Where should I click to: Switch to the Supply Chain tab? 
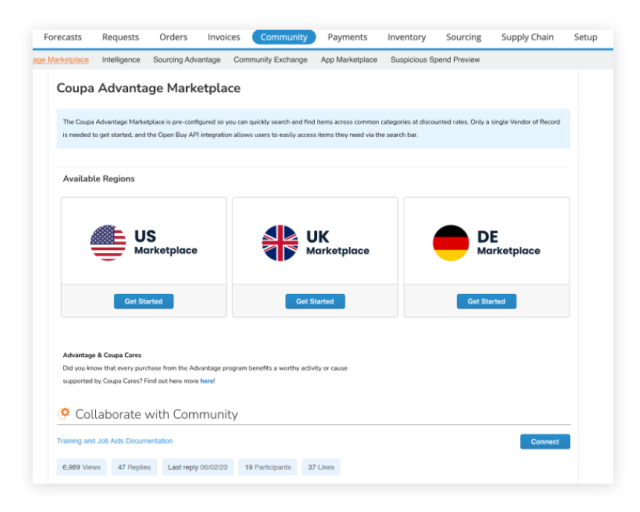[527, 37]
